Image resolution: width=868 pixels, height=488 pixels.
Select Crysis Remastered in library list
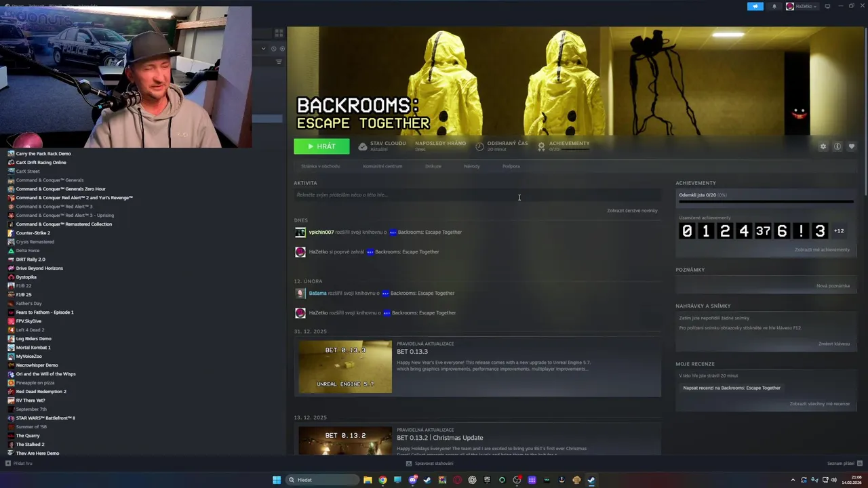(x=35, y=242)
